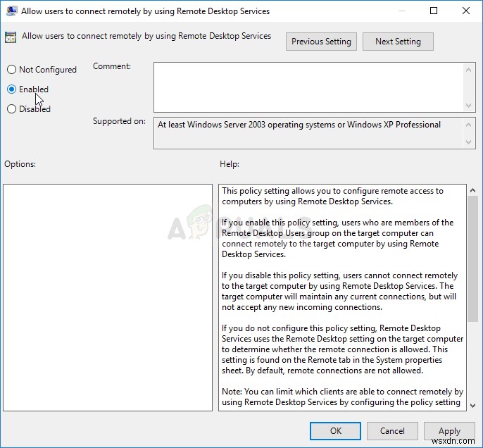Click the 'Help:' label
The width and height of the screenshot is (483, 448).
[x=230, y=164]
